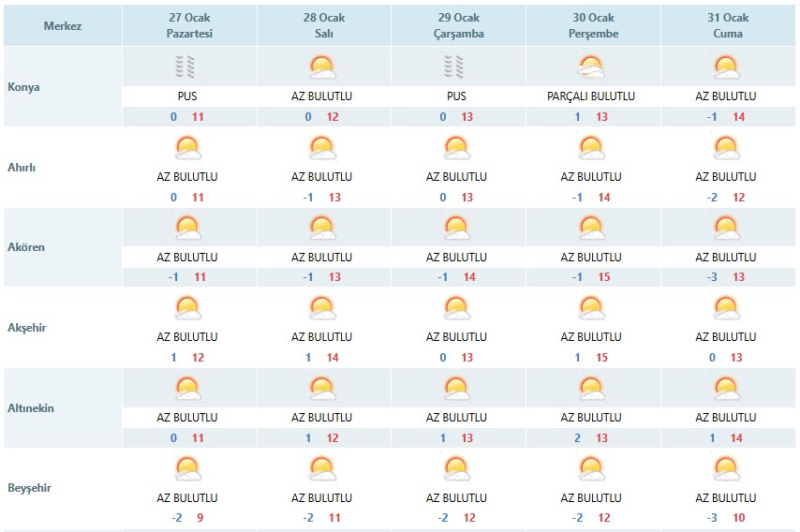
Task: Click Konya's PARÇALI BULUTLU label
Action: point(591,96)
